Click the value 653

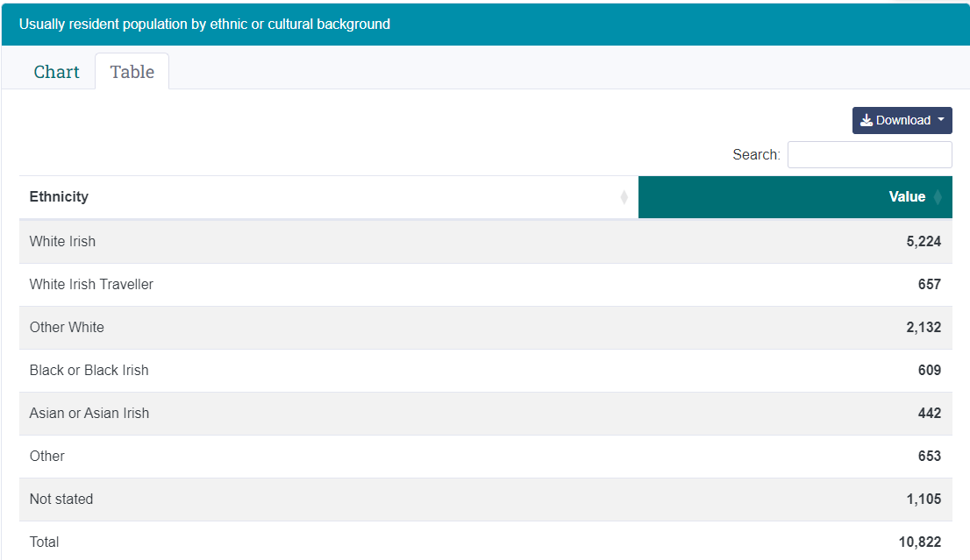929,457
